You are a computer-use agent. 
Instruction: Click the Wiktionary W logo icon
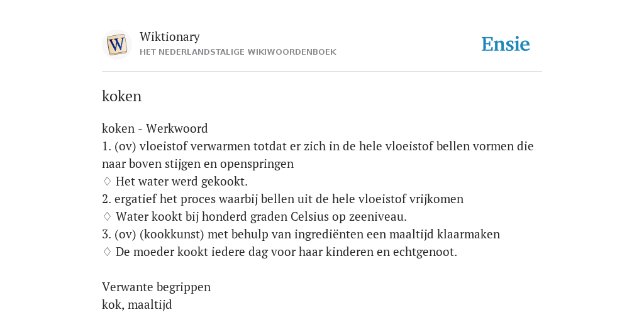pyautogui.click(x=116, y=45)
